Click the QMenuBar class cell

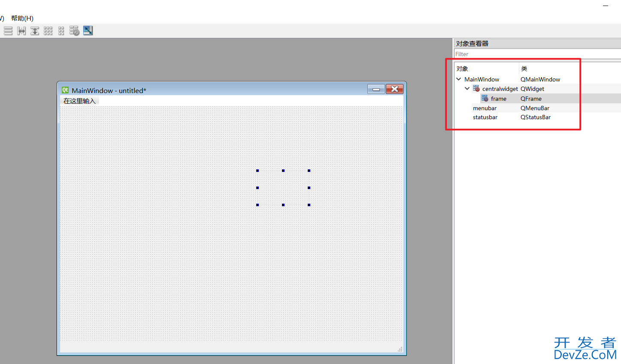click(x=535, y=108)
